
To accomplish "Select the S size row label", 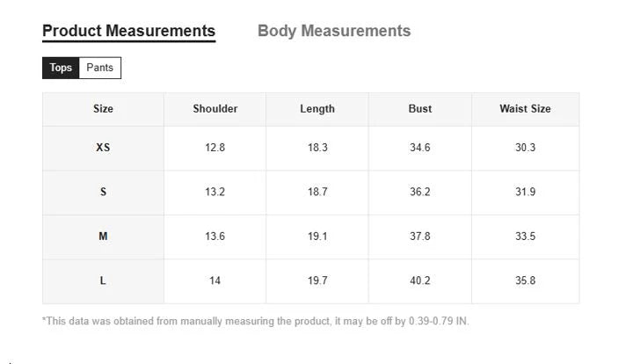I will tap(103, 192).
